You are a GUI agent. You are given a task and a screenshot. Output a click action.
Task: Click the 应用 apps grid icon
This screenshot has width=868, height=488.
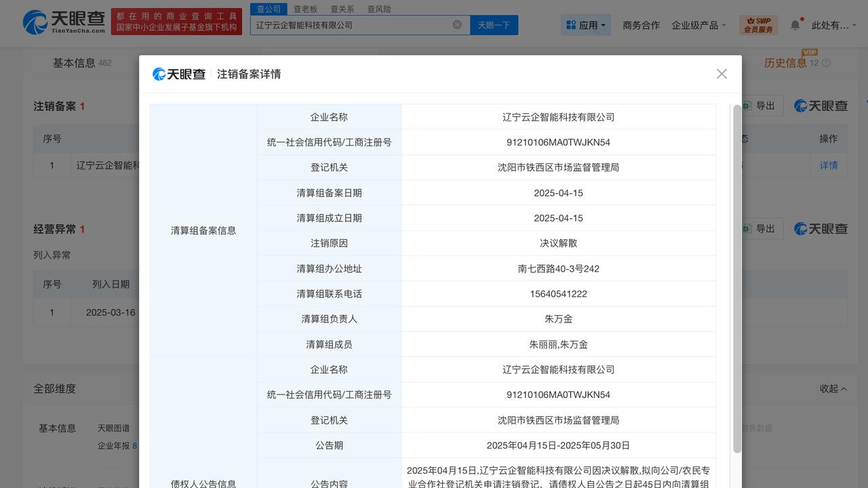click(x=572, y=24)
